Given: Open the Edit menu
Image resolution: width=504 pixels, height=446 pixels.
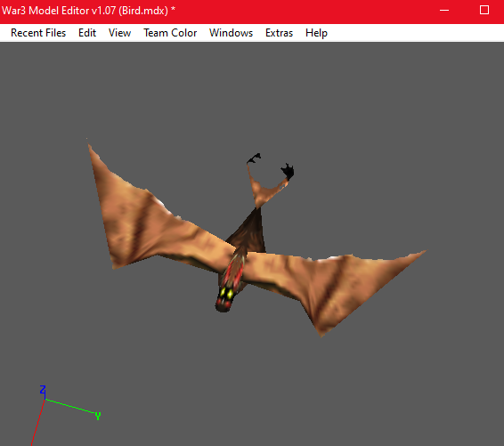Looking at the screenshot, I should point(87,33).
